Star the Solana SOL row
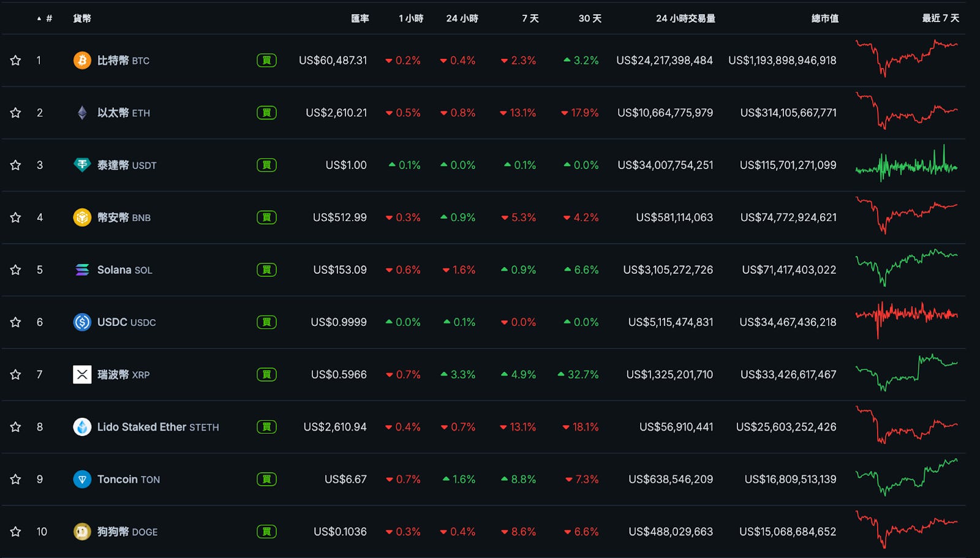980x558 pixels. 15,270
